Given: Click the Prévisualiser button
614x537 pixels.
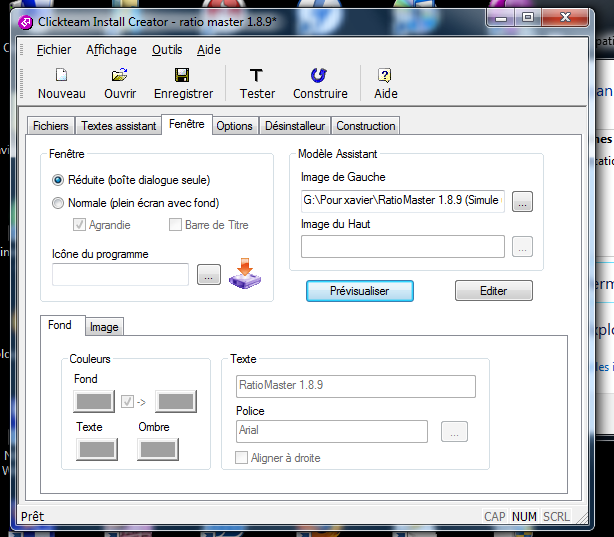Looking at the screenshot, I should coord(360,291).
